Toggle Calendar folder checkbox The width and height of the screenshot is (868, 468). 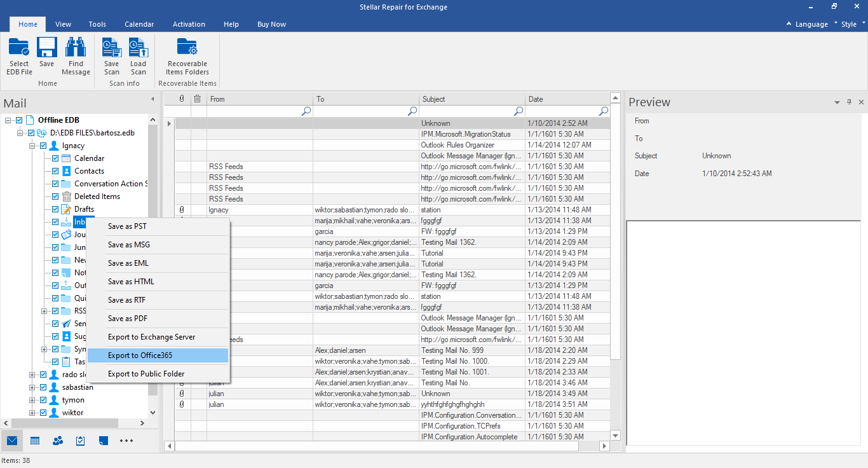[x=55, y=158]
